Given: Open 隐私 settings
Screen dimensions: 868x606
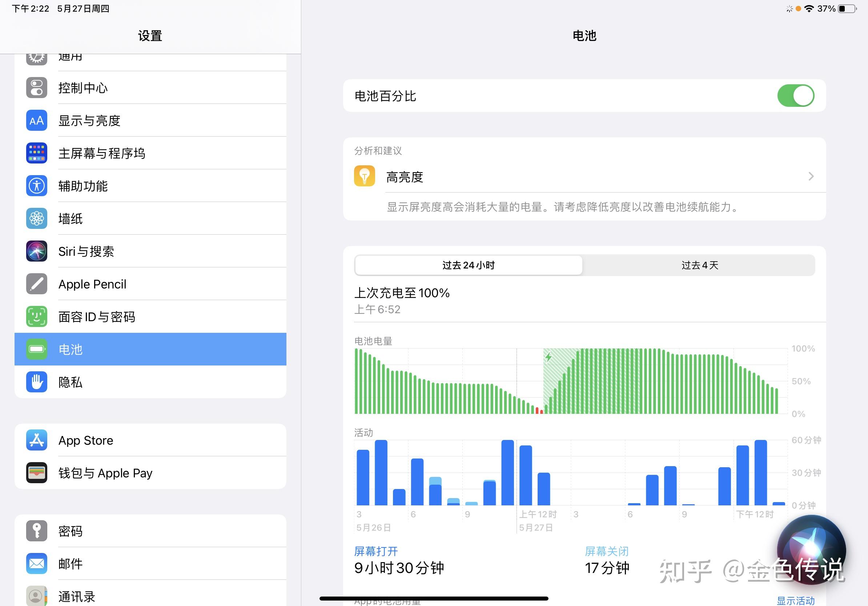Looking at the screenshot, I should click(150, 382).
